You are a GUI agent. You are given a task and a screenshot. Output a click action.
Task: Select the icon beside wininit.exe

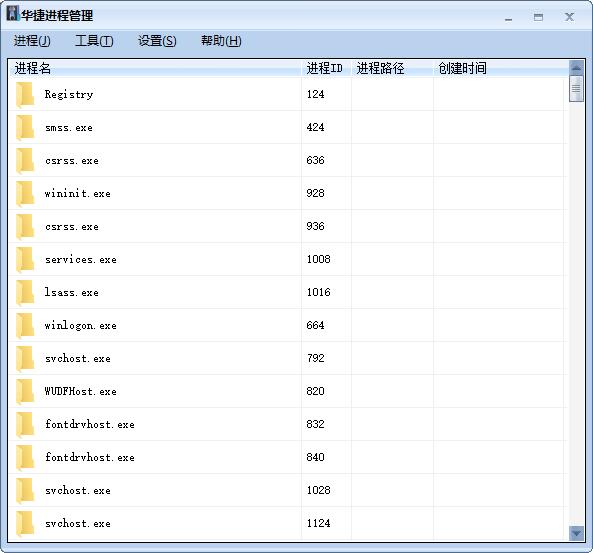tap(25, 193)
